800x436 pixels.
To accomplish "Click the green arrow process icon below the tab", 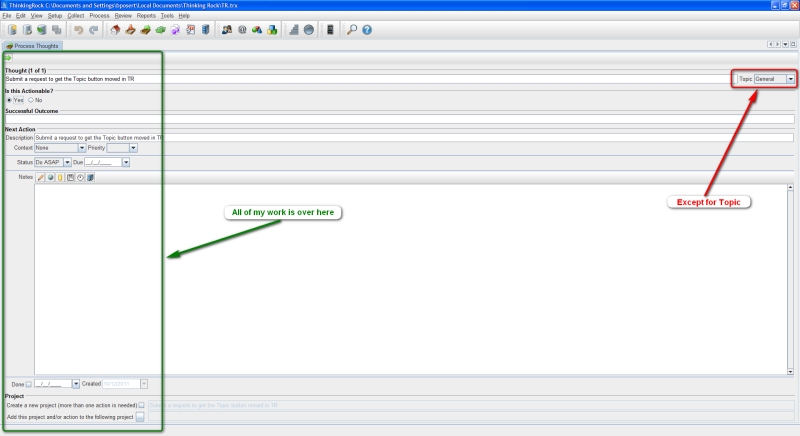I will click(x=7, y=58).
